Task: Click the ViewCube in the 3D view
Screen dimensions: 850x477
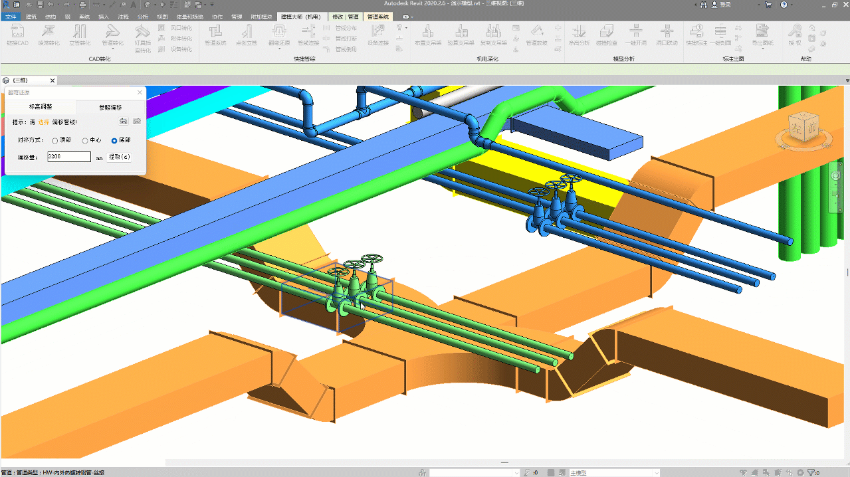Action: click(802, 128)
